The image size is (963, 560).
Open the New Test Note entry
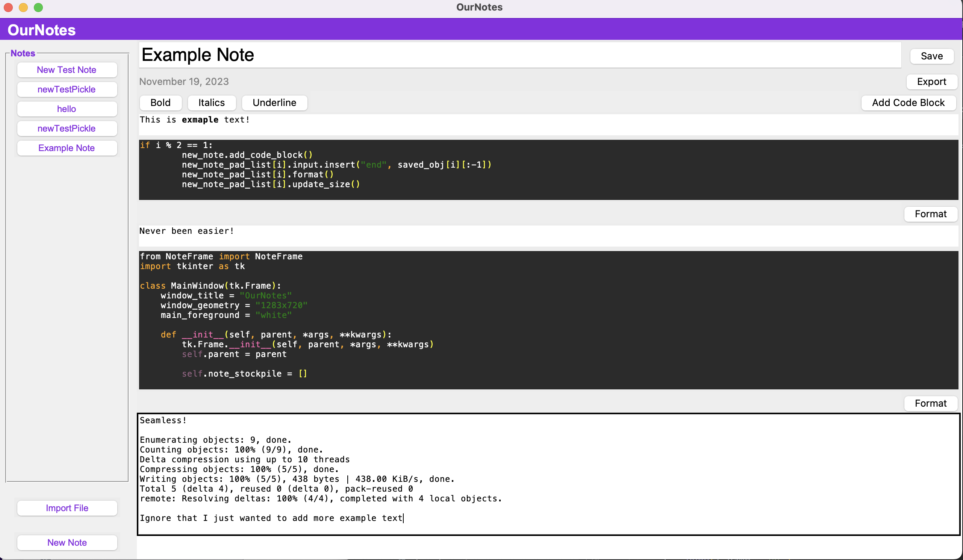click(x=67, y=70)
